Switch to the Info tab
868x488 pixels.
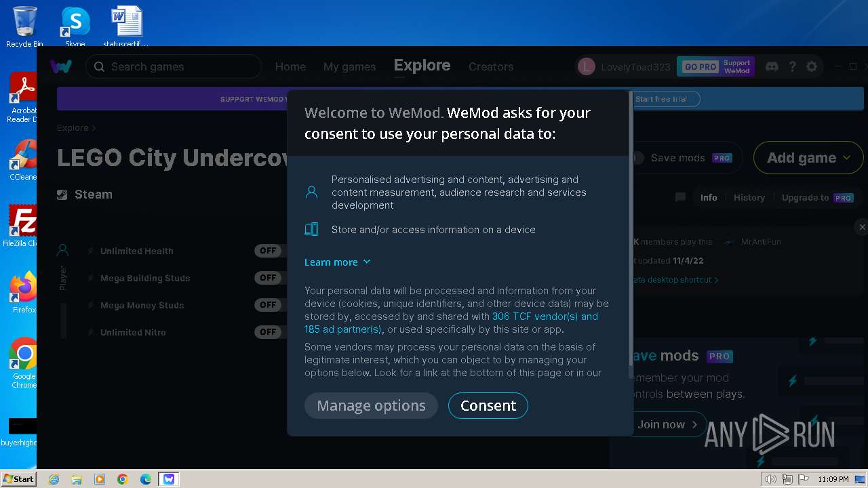tap(709, 197)
